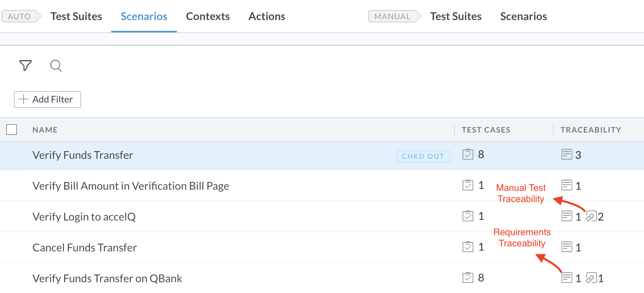Click the Add Filter button
644x293 pixels.
pyautogui.click(x=47, y=99)
